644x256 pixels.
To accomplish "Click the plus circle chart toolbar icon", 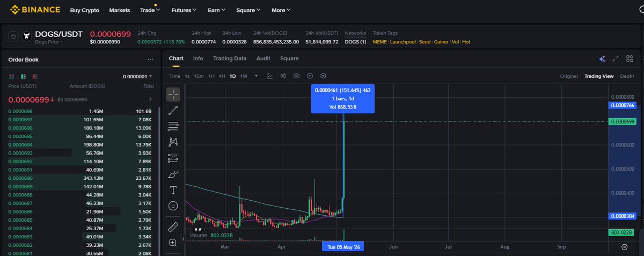I will tap(310, 76).
